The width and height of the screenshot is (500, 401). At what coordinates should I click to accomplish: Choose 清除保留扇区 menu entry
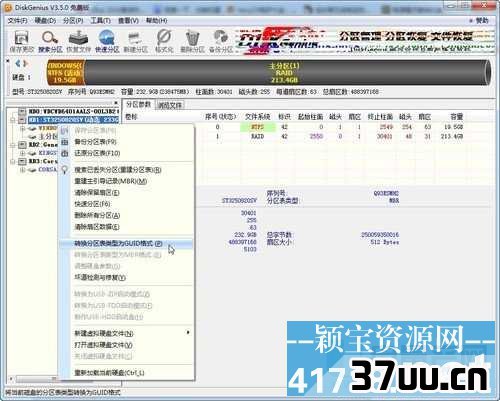[127, 193]
